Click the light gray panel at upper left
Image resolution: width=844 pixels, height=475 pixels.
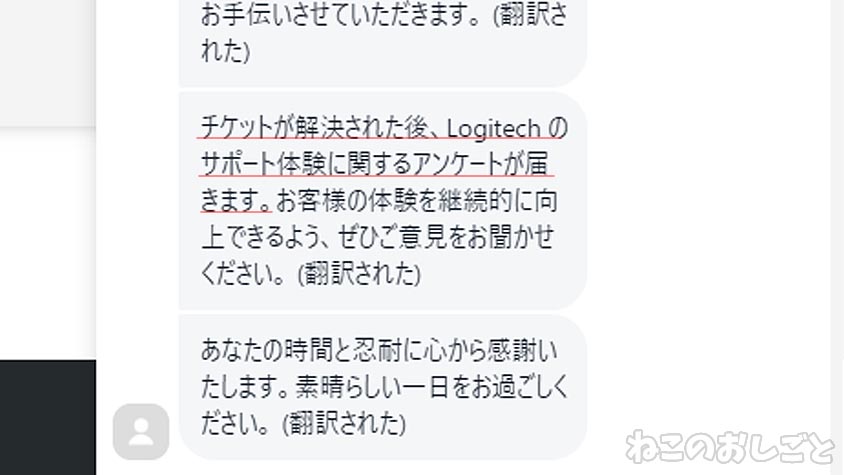[47, 63]
